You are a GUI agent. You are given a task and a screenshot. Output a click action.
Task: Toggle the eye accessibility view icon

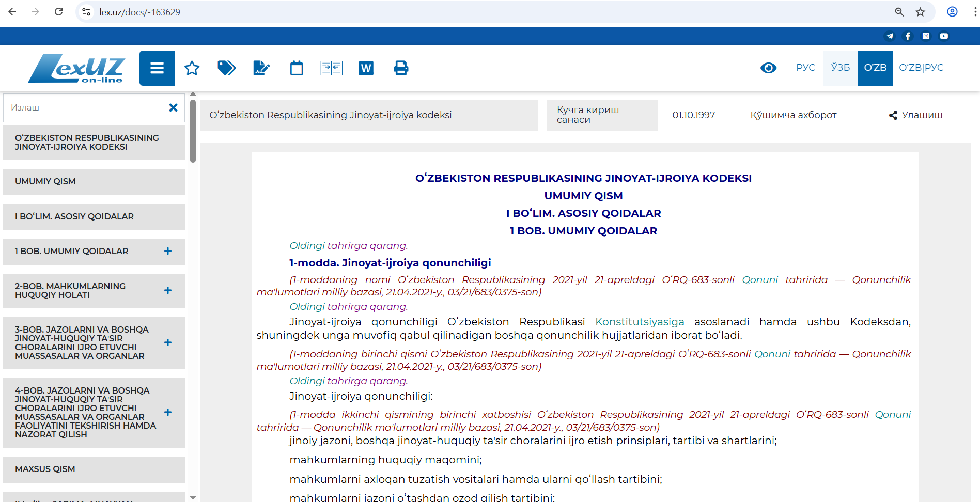[x=768, y=68]
